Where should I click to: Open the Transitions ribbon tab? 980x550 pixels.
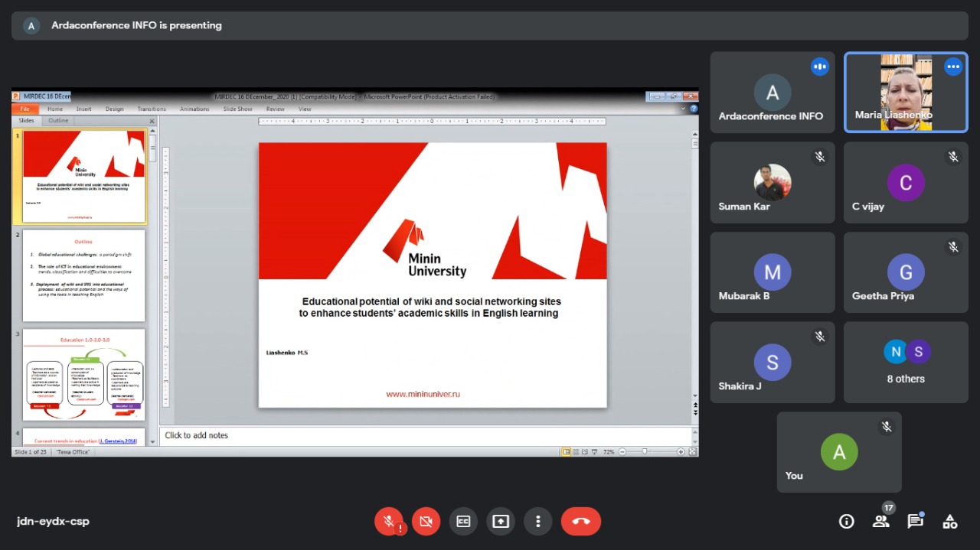152,109
